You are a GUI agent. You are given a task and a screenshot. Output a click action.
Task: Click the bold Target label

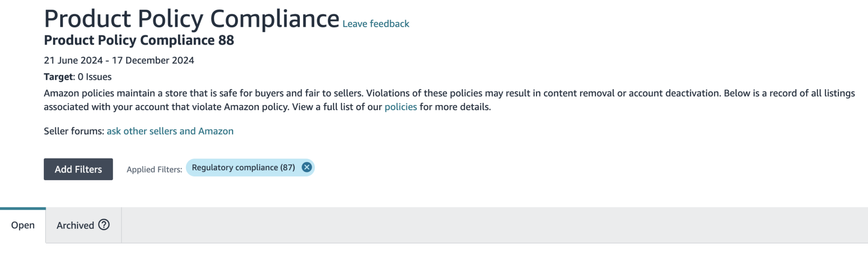(59, 77)
